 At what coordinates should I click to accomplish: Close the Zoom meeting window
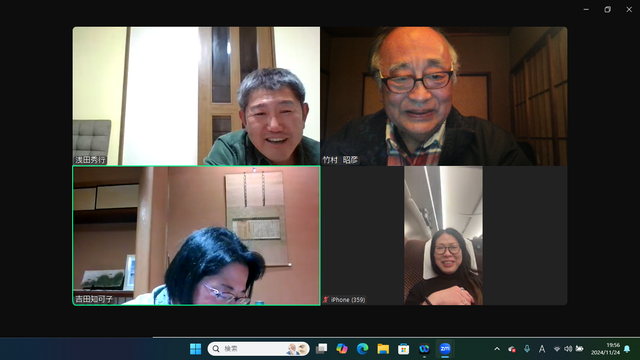(629, 9)
